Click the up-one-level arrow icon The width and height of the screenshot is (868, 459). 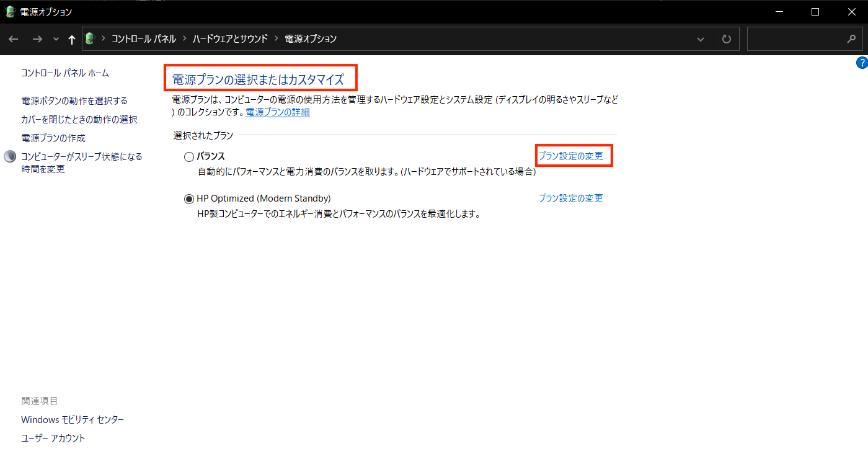(x=71, y=38)
